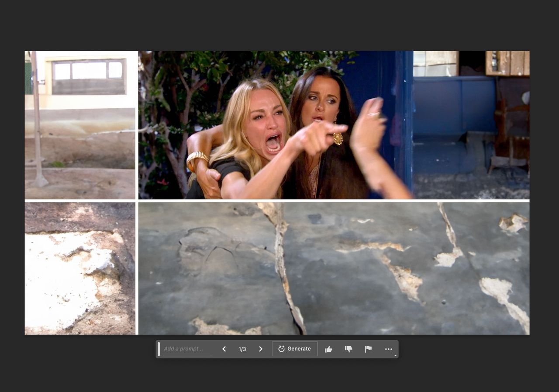The height and width of the screenshot is (392, 559).
Task: Open the three-dot more options menu
Action: pos(389,349)
